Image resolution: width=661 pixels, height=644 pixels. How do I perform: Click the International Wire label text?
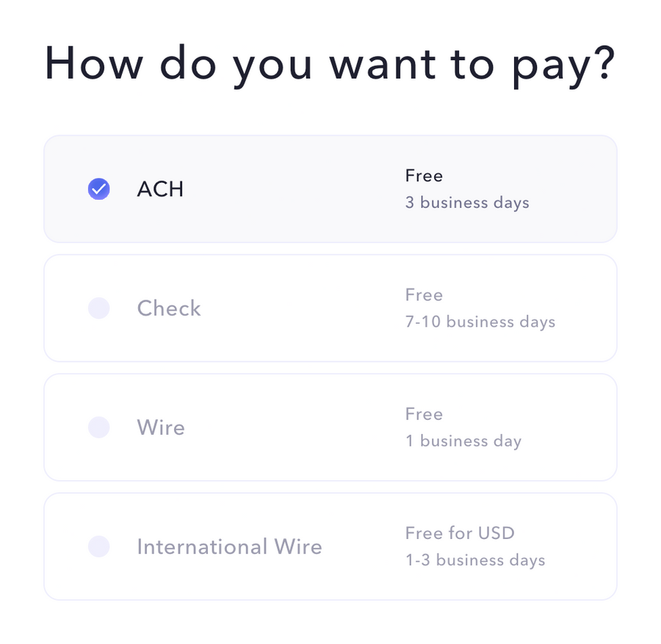click(x=229, y=546)
